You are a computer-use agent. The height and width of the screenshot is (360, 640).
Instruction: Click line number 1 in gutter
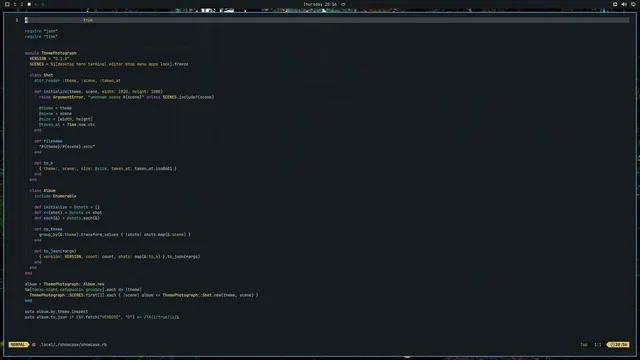click(x=17, y=20)
